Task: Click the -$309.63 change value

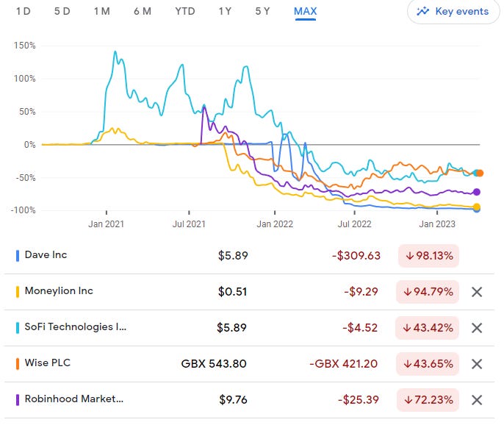Action: [356, 256]
